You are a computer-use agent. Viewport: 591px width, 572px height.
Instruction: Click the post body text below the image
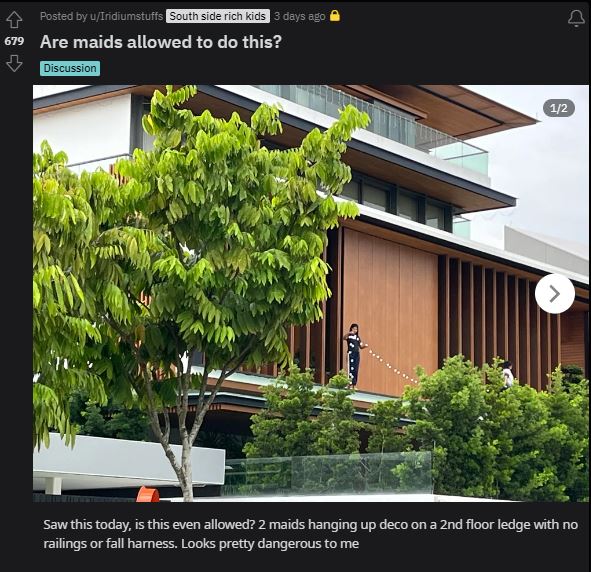point(310,534)
